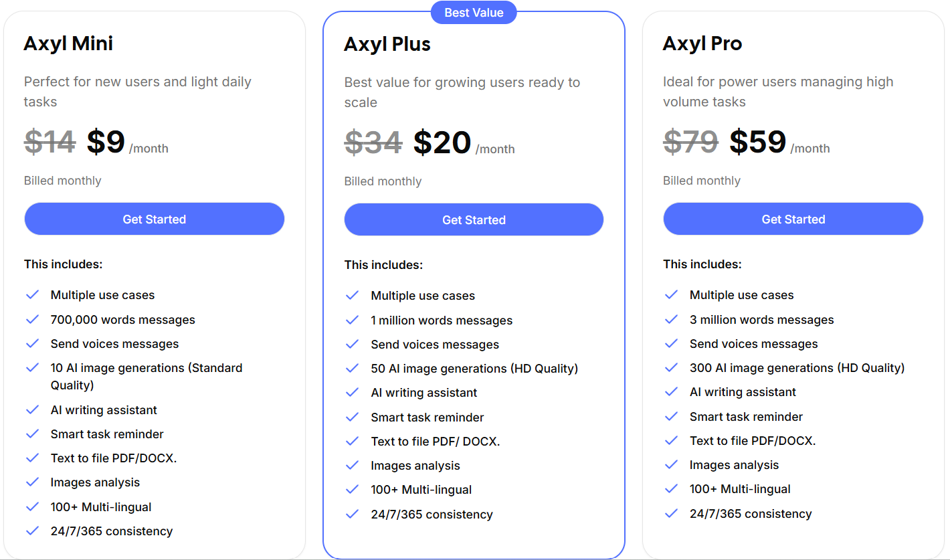Screen dimensions: 950x560
Task: Click checkmark by Axyl Mini 24/7/365 consistency
Action: 32,531
